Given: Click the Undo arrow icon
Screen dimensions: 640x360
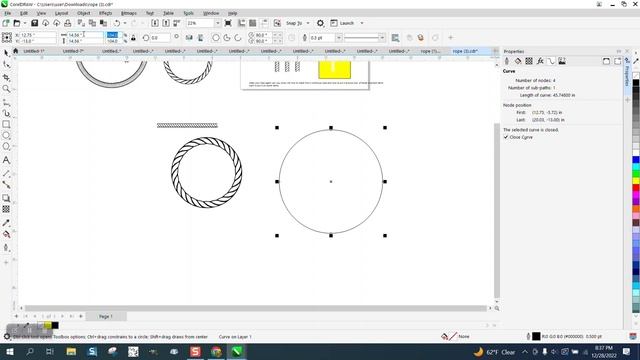Looking at the screenshot, I should (117, 23).
